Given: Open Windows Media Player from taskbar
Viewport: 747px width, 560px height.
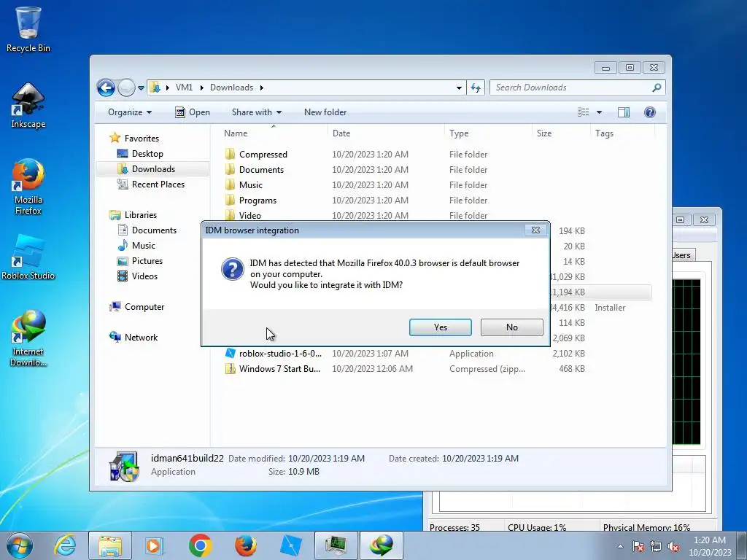Looking at the screenshot, I should coord(155,545).
